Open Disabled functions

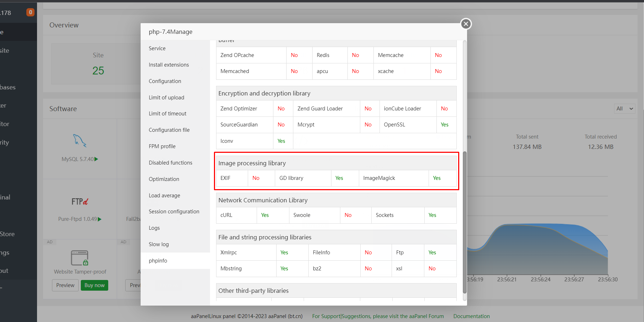[x=175, y=163]
